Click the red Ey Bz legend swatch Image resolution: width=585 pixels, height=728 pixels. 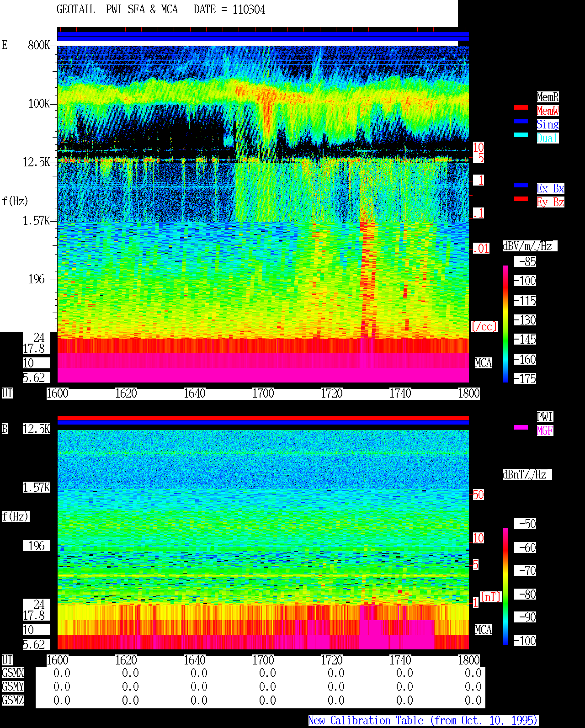click(521, 199)
